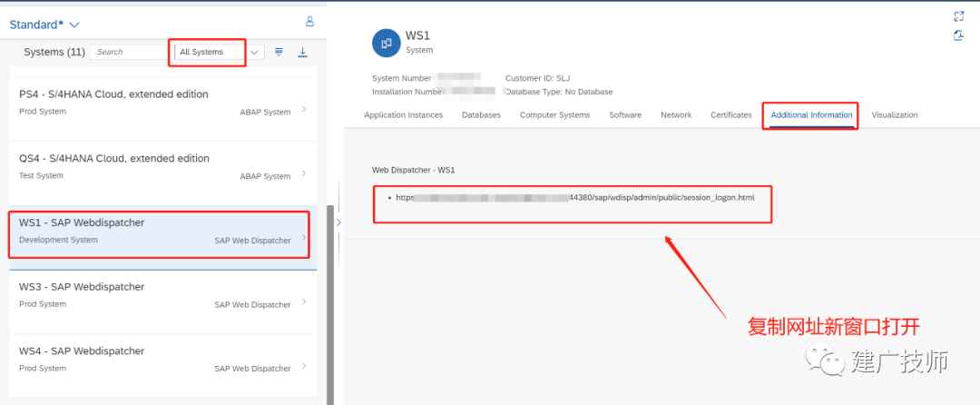This screenshot has width=980, height=405.
Task: Open the QS4 row chevron
Action: click(x=304, y=173)
